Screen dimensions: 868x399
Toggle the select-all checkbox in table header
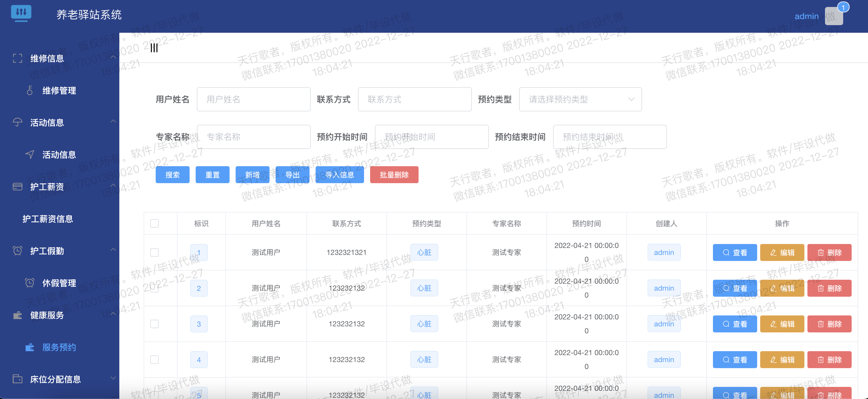pos(155,223)
